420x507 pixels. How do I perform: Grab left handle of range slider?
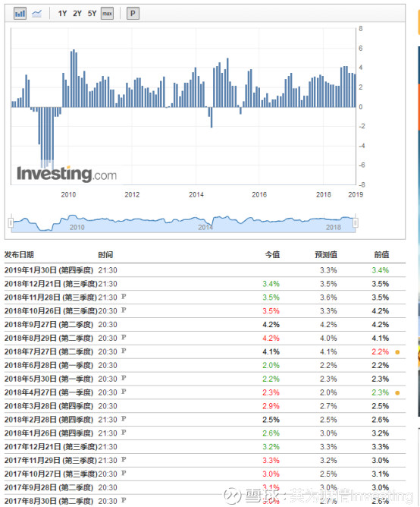pos(11,223)
